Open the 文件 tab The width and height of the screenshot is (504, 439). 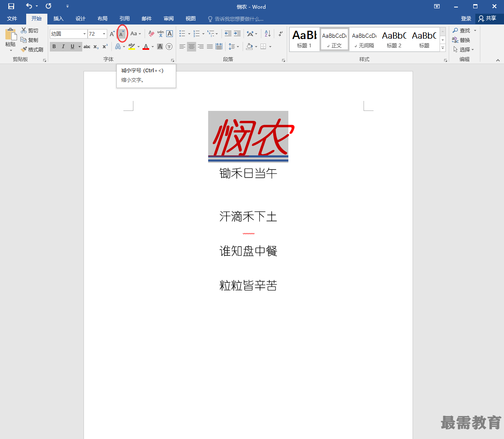(12, 19)
